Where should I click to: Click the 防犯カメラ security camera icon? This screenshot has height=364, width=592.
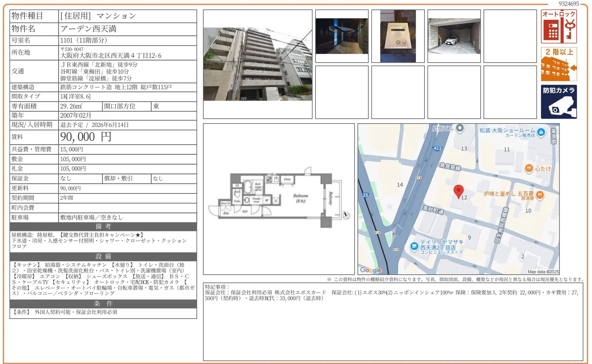[558, 102]
